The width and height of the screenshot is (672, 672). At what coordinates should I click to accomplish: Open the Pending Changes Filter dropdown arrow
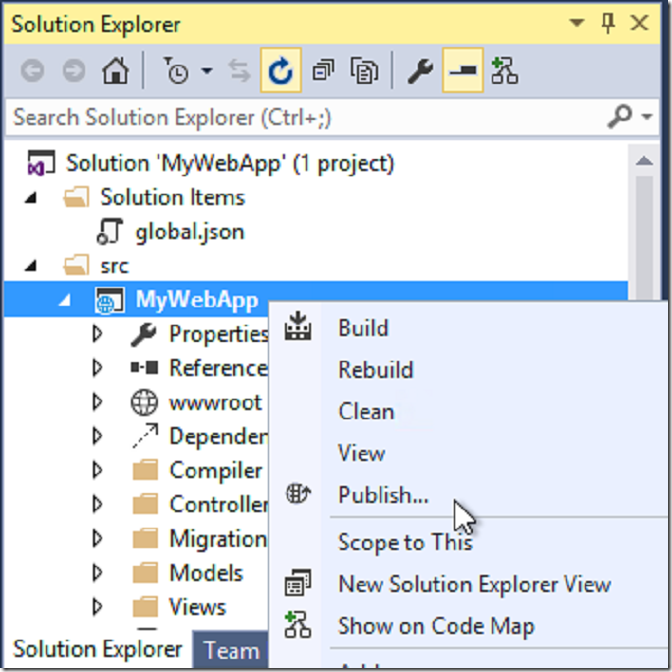(207, 70)
